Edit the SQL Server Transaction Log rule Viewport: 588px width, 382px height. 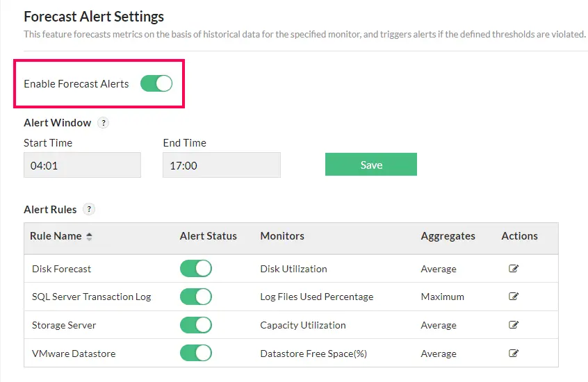(514, 297)
